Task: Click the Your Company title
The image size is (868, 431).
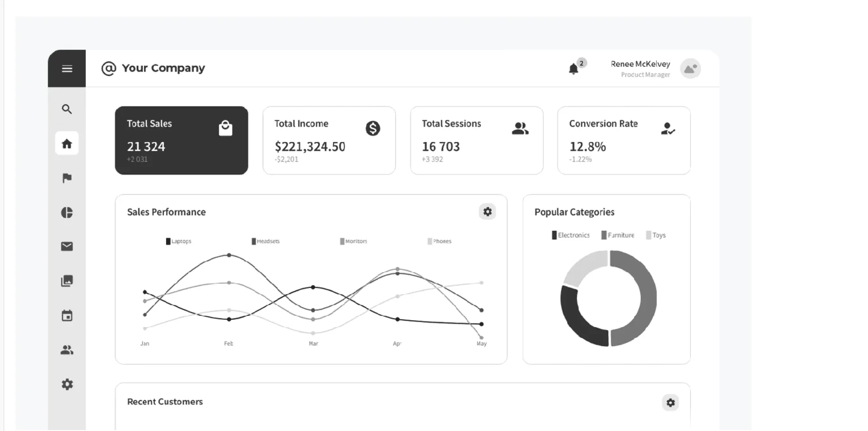Action: click(x=163, y=68)
